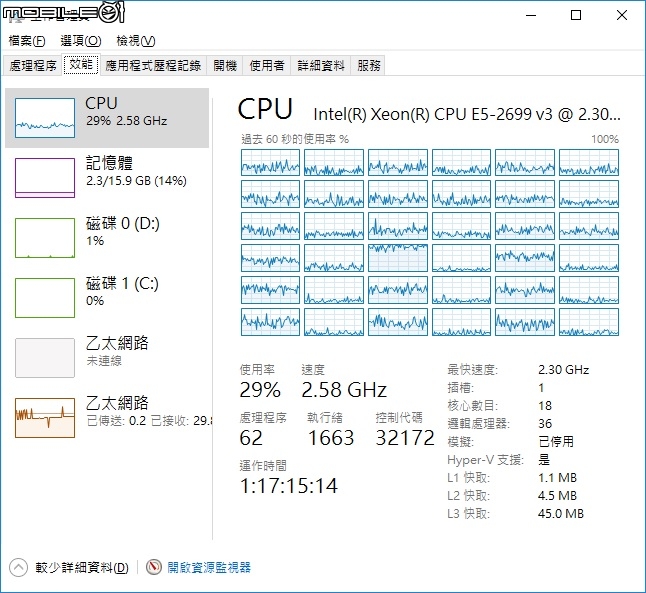Minimize the Task Manager window

[x=531, y=15]
